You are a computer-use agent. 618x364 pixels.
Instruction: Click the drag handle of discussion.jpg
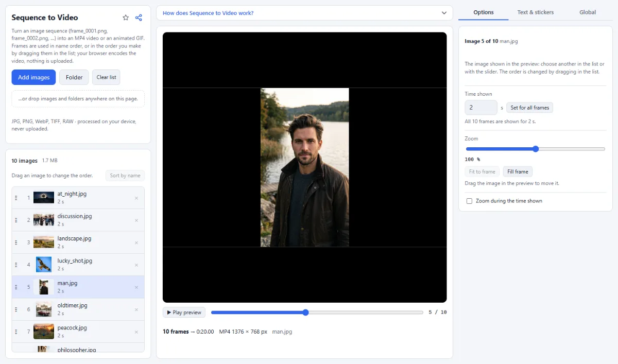pos(16,220)
